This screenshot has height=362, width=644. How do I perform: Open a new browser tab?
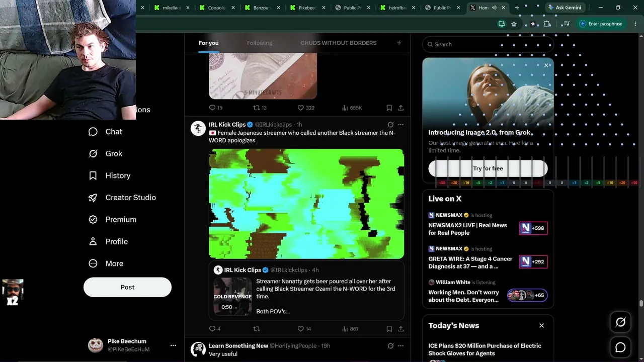pyautogui.click(x=517, y=8)
